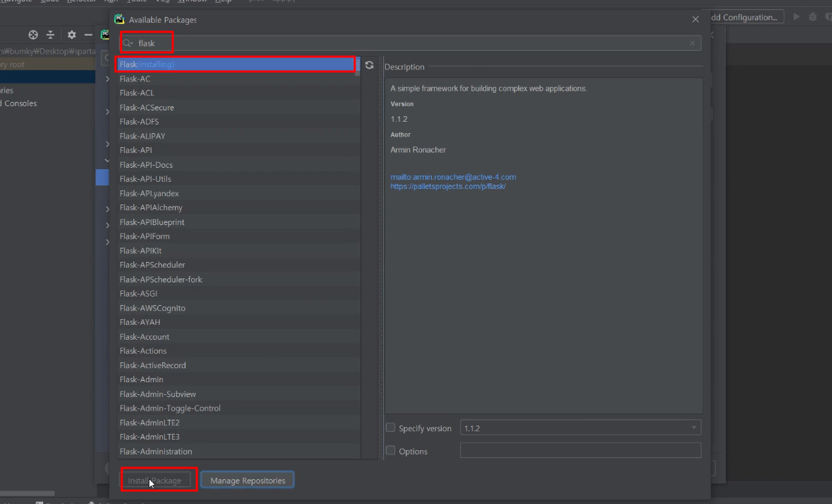Screen dimensions: 832x504
Task: Select the Flask-AdminLTE2 package
Action: click(239, 423)
